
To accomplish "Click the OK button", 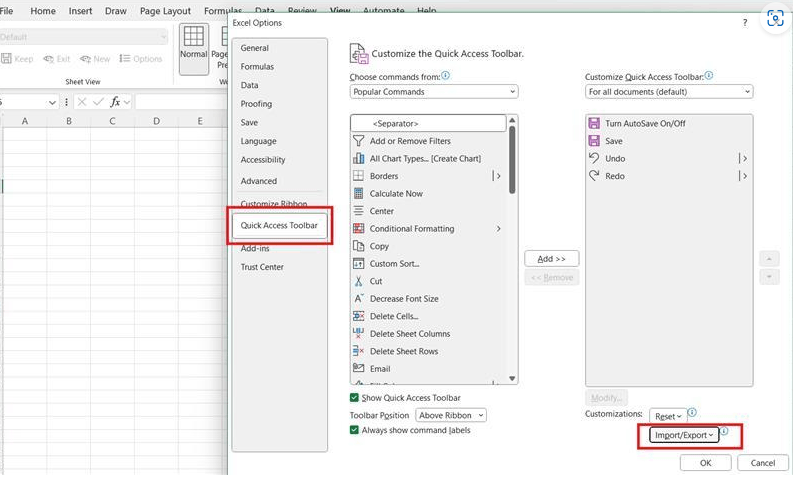I will pyautogui.click(x=706, y=463).
